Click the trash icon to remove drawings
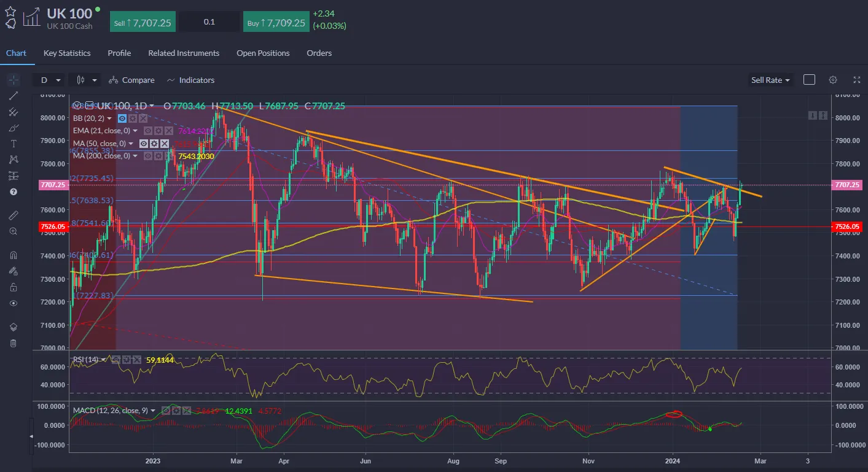The image size is (868, 472). [x=13, y=343]
